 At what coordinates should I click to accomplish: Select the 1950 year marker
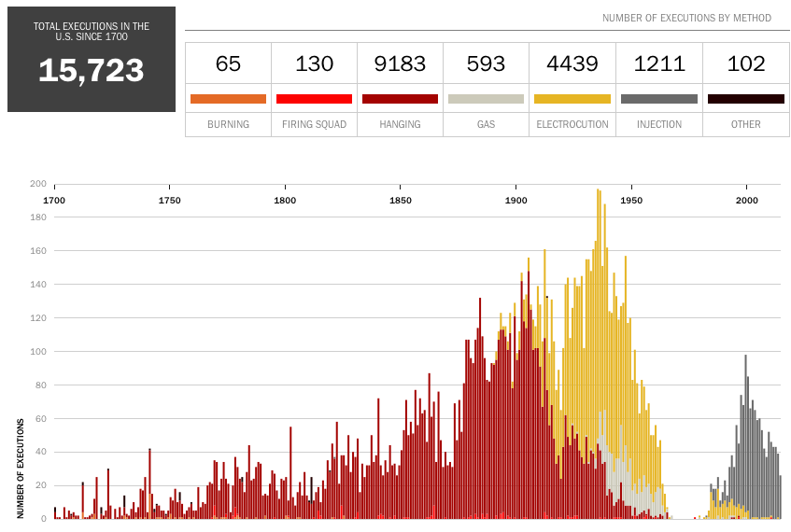tap(631, 201)
